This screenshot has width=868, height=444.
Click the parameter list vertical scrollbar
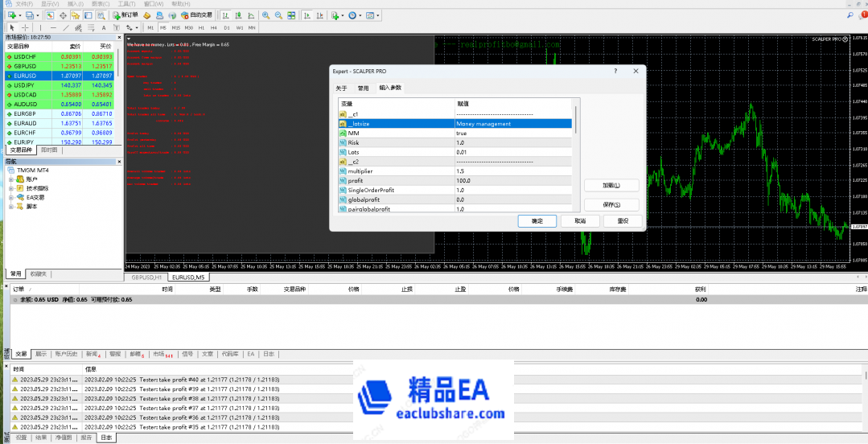pyautogui.click(x=574, y=153)
